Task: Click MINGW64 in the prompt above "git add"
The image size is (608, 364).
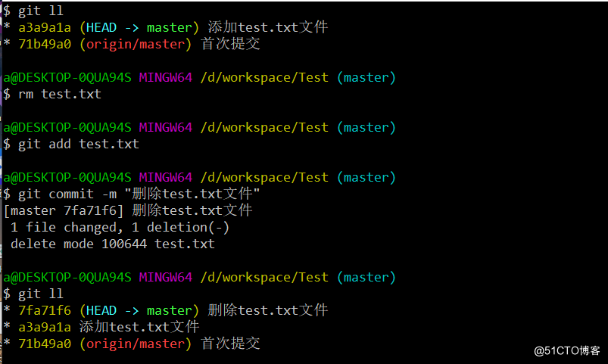Action: [165, 127]
